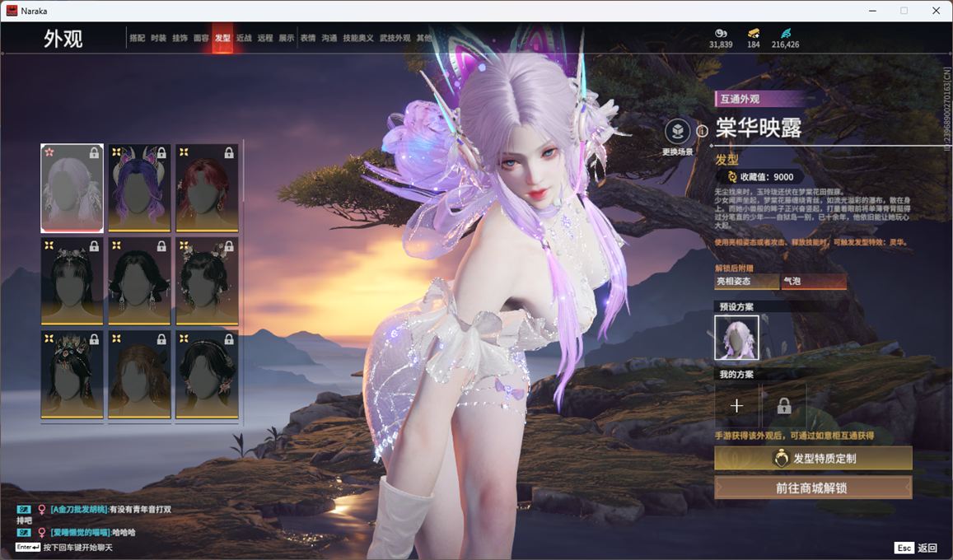Click the Esc key icon at bottom right
This screenshot has height=560, width=953.
coord(904,548)
